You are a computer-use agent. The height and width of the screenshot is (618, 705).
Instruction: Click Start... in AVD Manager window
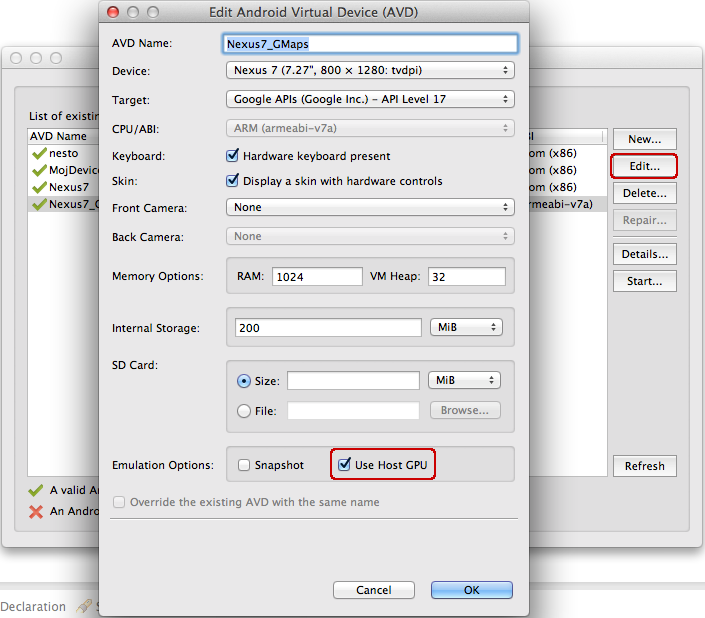pos(645,281)
